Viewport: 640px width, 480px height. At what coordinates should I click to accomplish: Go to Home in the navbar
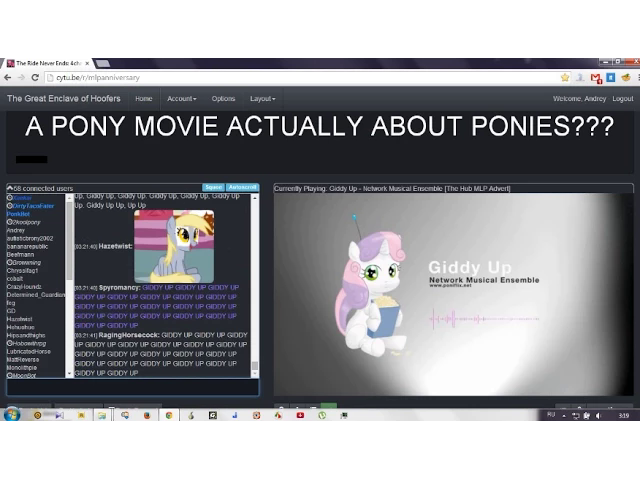click(144, 99)
